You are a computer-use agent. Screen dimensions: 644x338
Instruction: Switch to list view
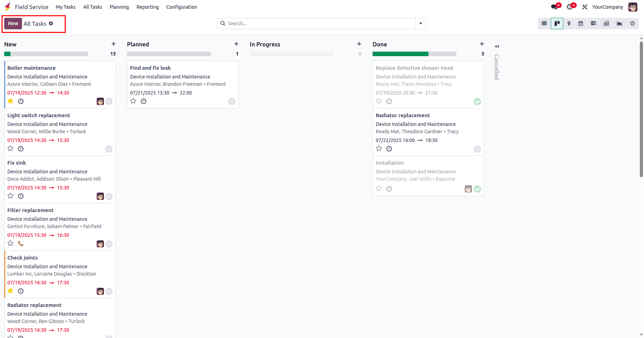(x=544, y=23)
